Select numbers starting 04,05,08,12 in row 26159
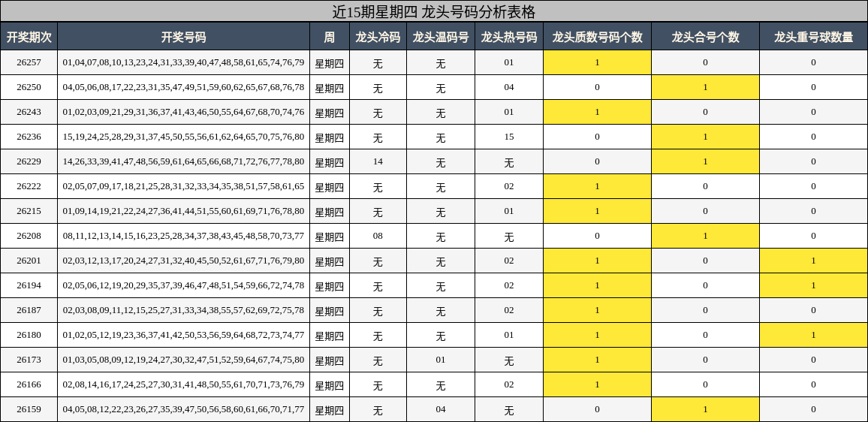This screenshot has width=868, height=422. [183, 409]
